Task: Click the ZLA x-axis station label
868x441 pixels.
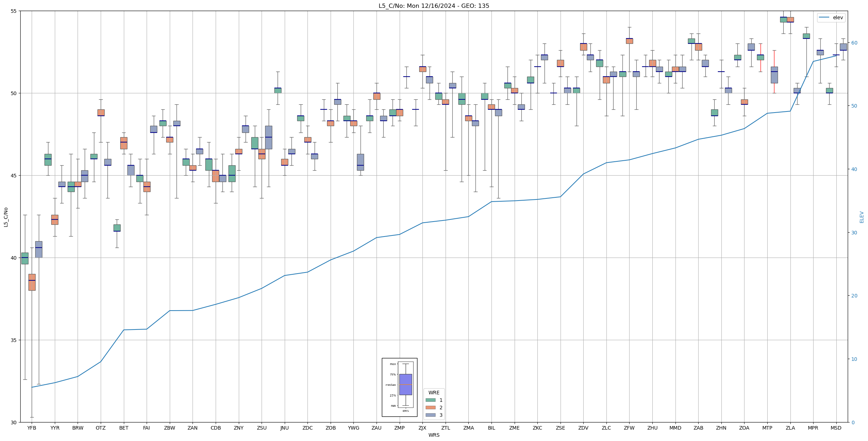Action: (x=790, y=428)
